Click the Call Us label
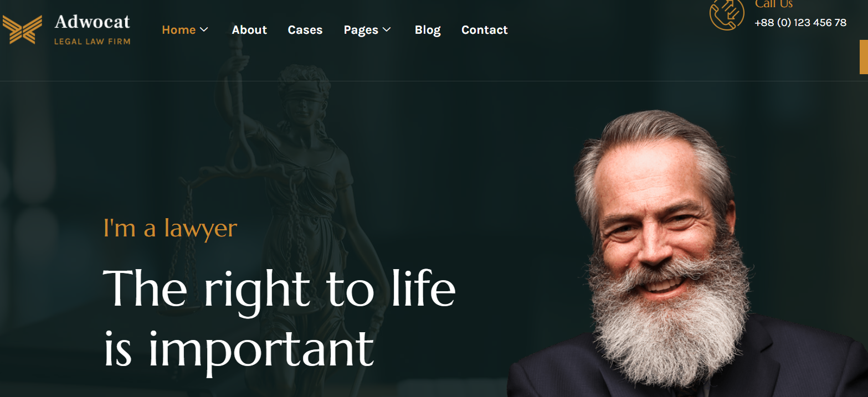868x397 pixels. coord(774,4)
